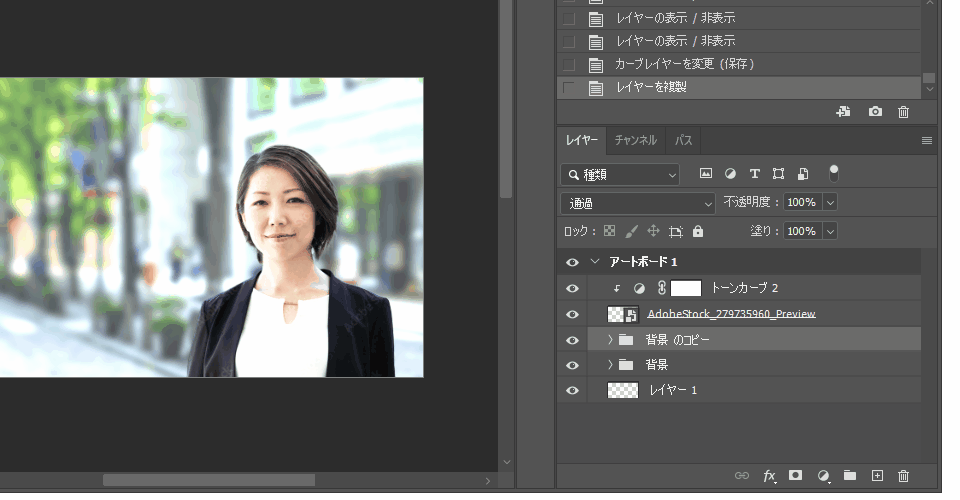Viewport: 960px width, 500px height.
Task: Open the 不透明度 opacity slider dropdown arrow
Action: tap(830, 202)
